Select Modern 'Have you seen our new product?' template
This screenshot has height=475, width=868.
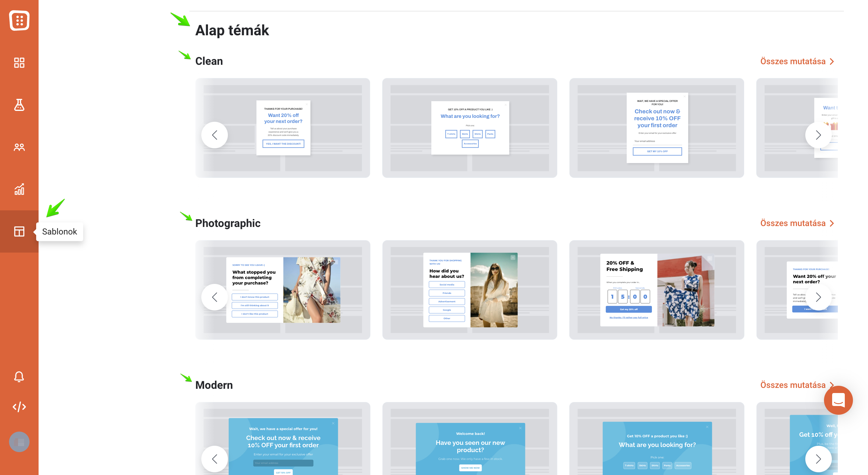click(469, 439)
